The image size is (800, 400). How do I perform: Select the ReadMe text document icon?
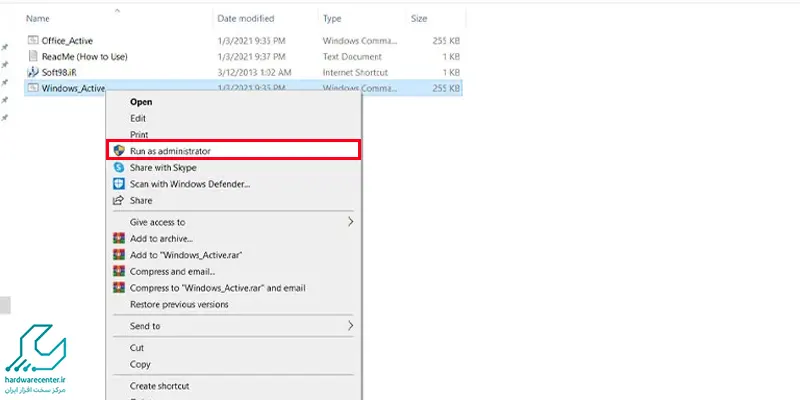(x=33, y=56)
